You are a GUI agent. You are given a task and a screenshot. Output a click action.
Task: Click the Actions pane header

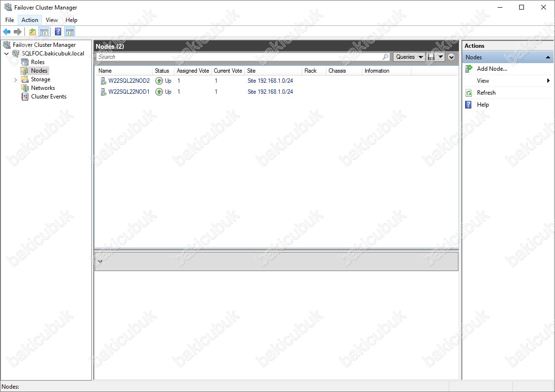(508, 46)
